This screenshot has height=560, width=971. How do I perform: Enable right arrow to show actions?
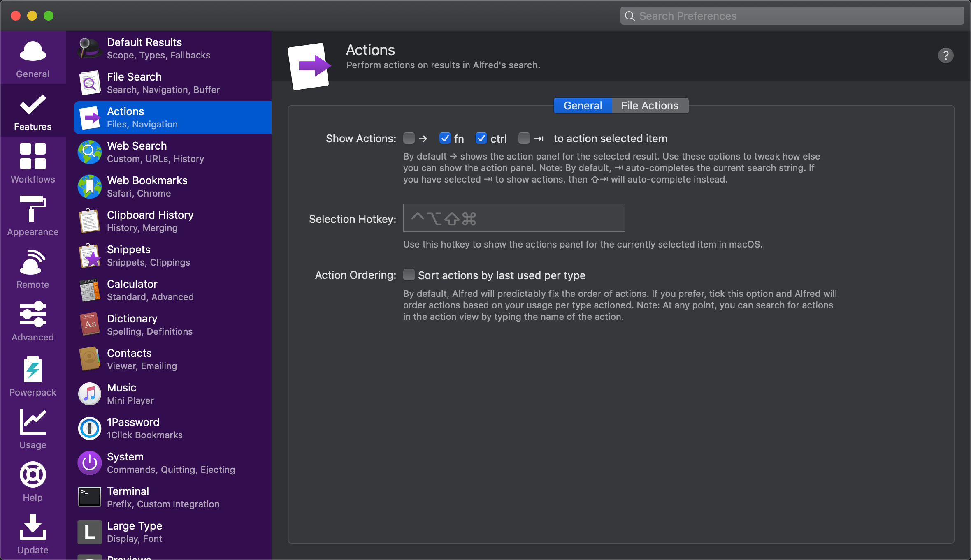coord(409,138)
